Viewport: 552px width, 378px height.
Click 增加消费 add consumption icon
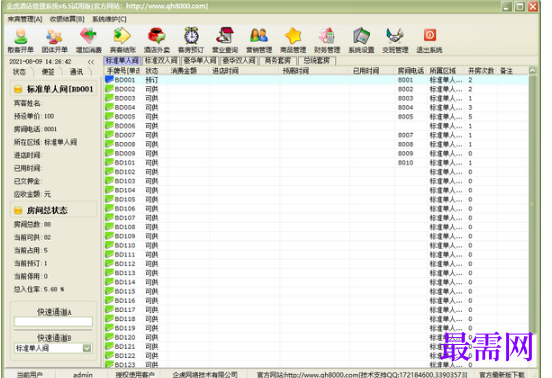89,40
